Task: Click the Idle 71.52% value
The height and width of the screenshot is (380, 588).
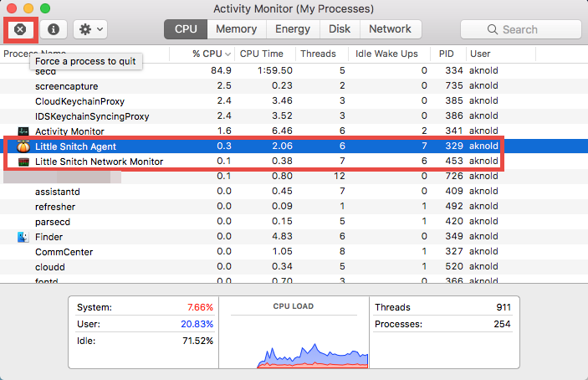Action: tap(197, 341)
